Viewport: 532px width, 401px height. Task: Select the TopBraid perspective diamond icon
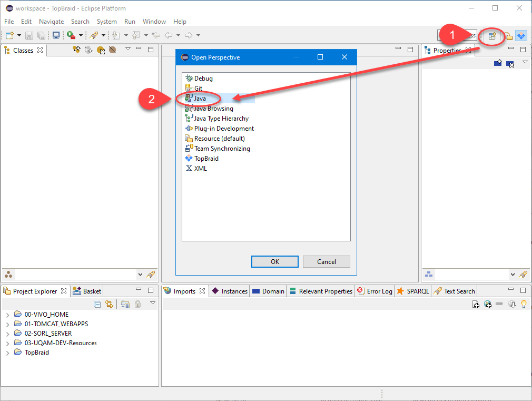[x=521, y=35]
